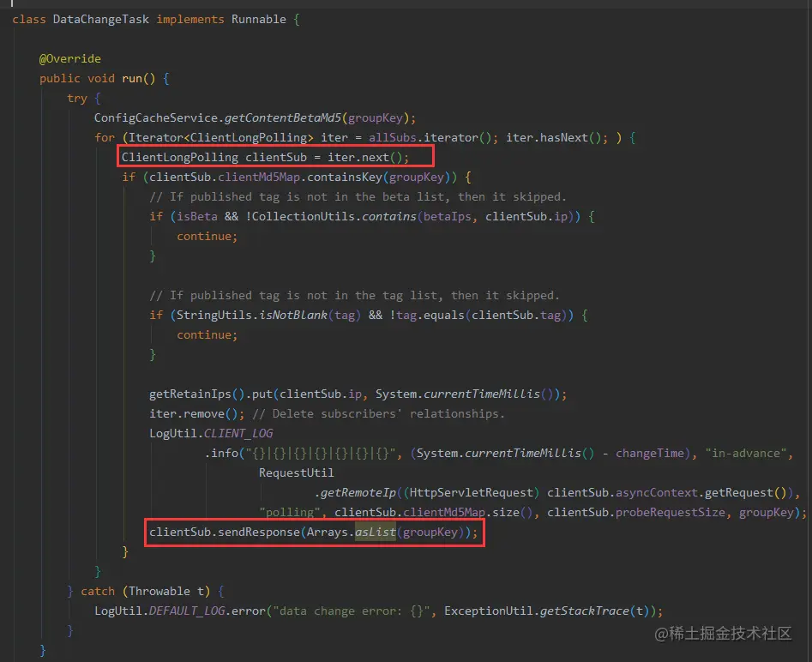Click the probeRequestSize field

pyautogui.click(x=671, y=512)
